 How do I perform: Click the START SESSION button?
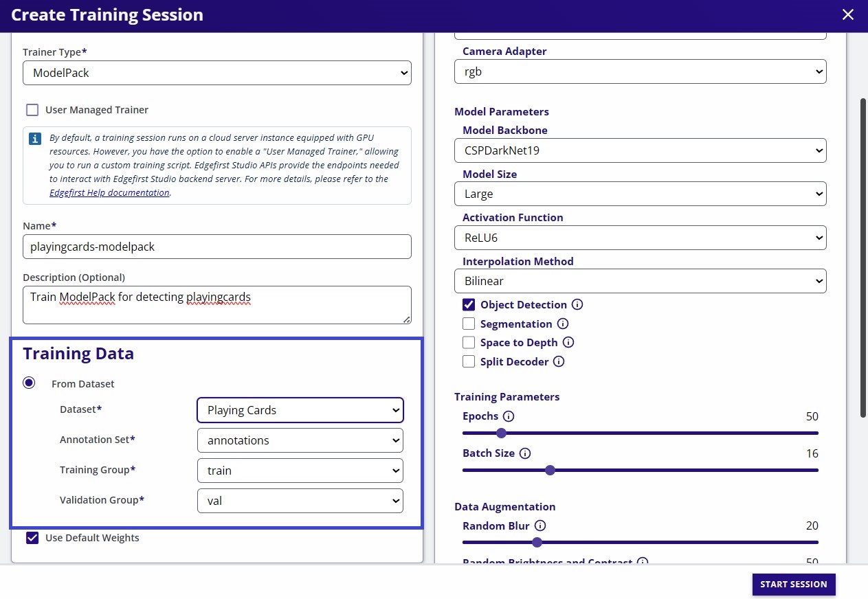coord(794,585)
